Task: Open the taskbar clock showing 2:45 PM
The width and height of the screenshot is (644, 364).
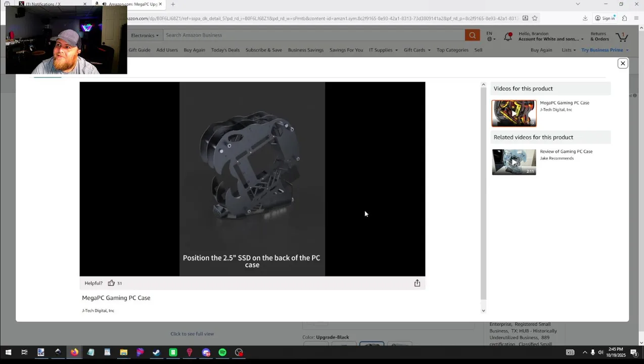Action: tap(616, 352)
